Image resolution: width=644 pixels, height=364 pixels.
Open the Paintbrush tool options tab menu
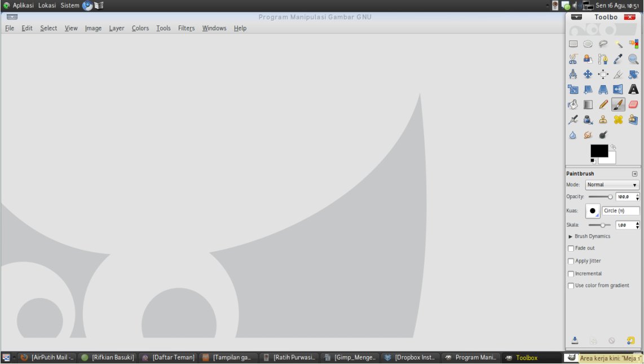click(x=634, y=174)
